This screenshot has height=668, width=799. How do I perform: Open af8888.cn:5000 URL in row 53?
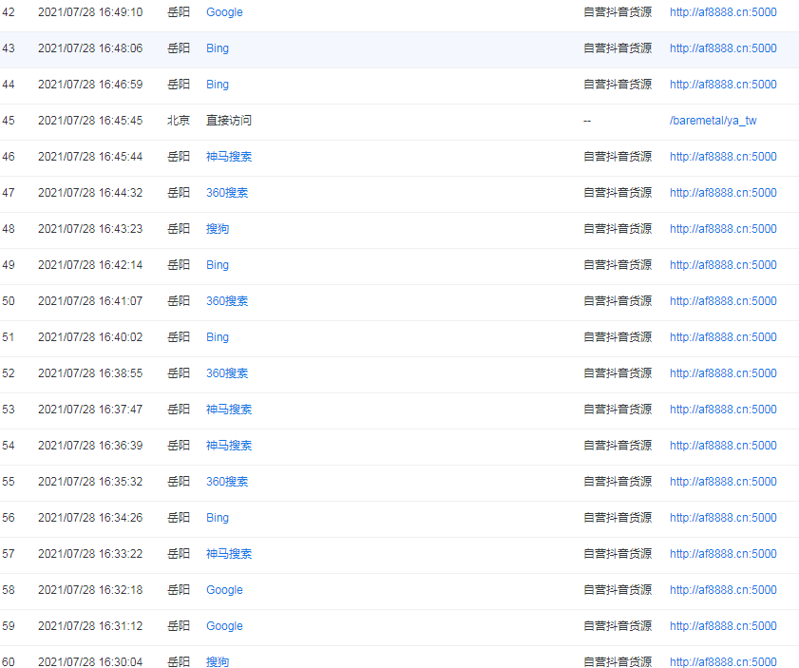(723, 410)
